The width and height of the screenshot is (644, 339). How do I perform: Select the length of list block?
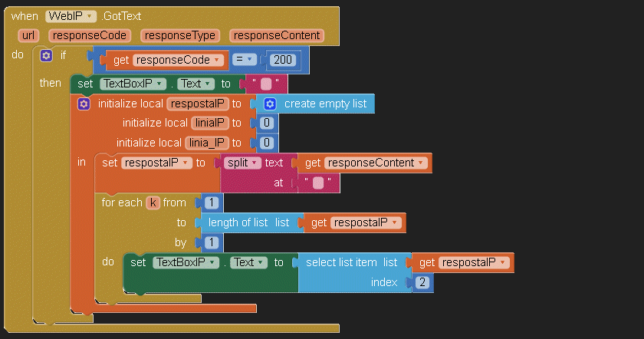(x=238, y=223)
